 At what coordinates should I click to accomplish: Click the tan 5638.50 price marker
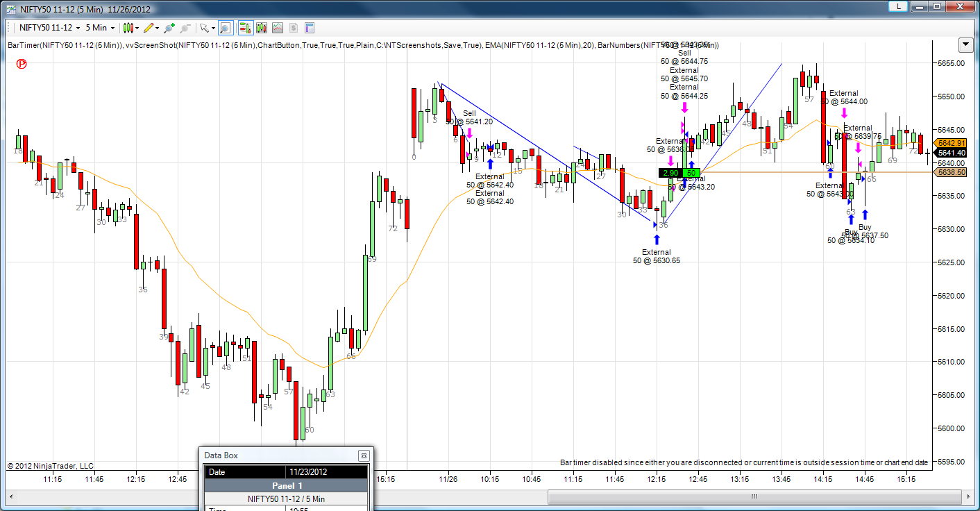point(951,172)
